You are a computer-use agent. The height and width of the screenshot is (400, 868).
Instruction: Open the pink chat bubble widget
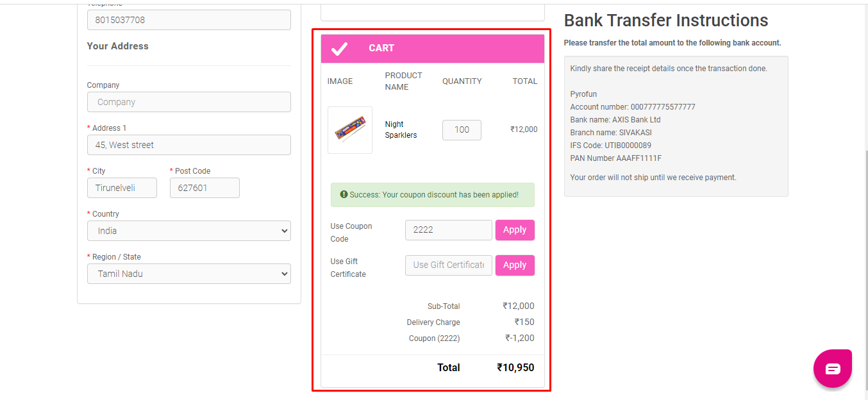pos(832,369)
